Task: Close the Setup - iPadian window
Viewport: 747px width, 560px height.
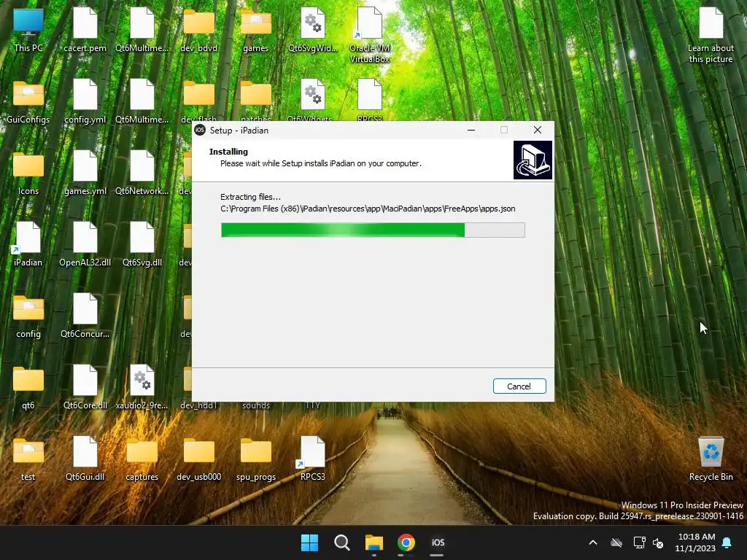Action: 538,130
